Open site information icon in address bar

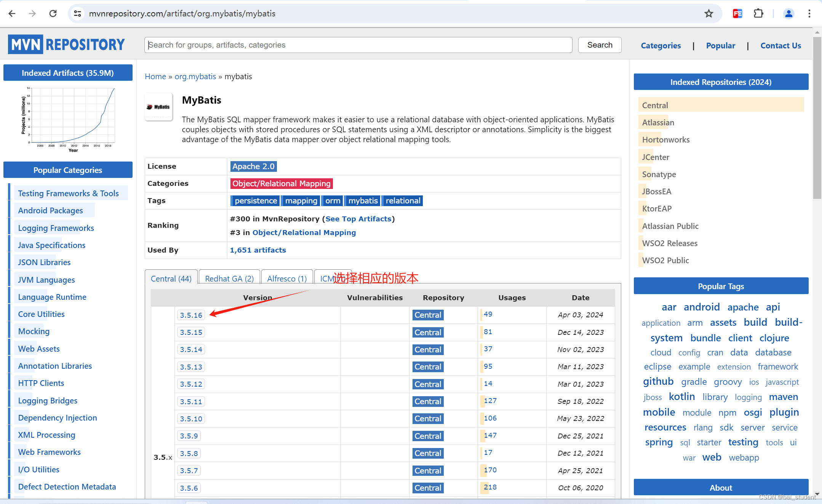click(x=77, y=14)
